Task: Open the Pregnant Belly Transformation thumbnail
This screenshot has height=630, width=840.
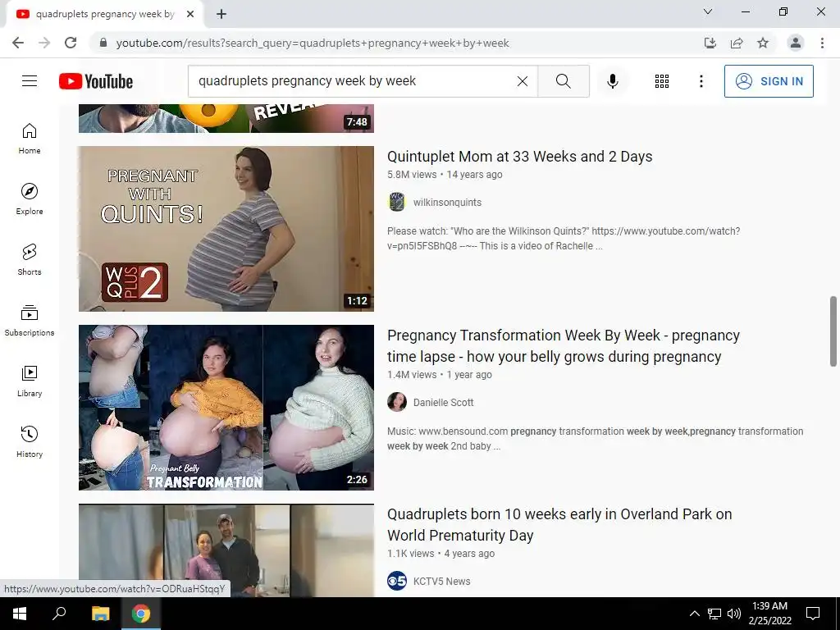Action: [226, 408]
